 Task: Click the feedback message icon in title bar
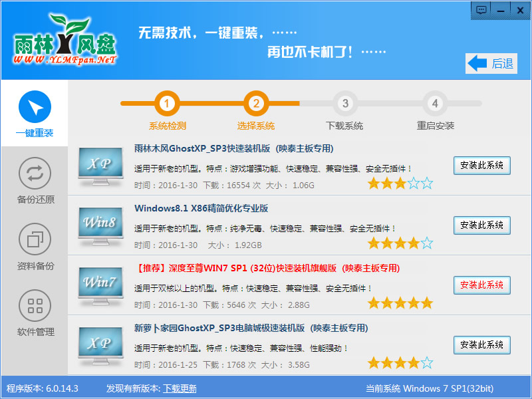(481, 10)
